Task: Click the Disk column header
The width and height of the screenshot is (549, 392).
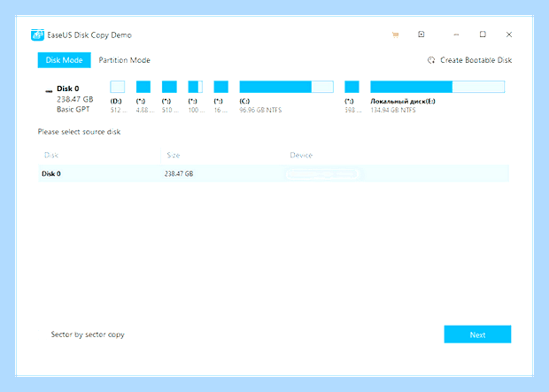Action: click(x=51, y=156)
